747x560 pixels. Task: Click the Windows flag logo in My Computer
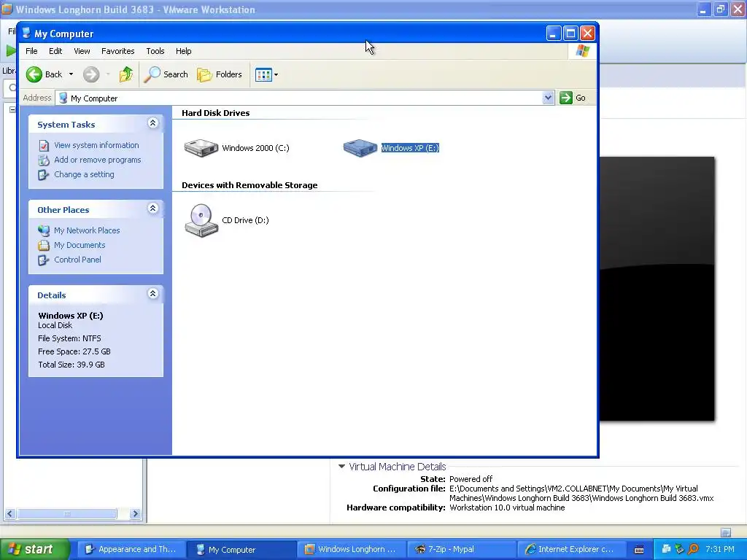tap(582, 51)
